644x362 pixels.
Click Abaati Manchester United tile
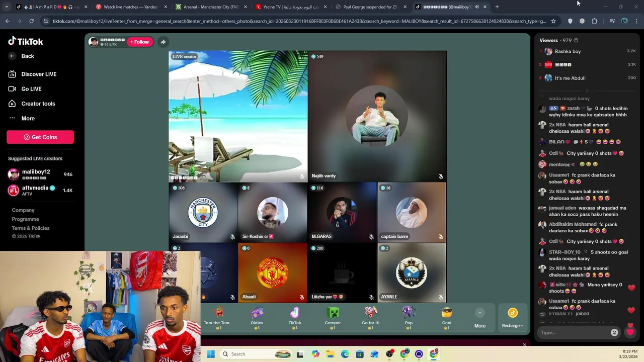click(272, 273)
